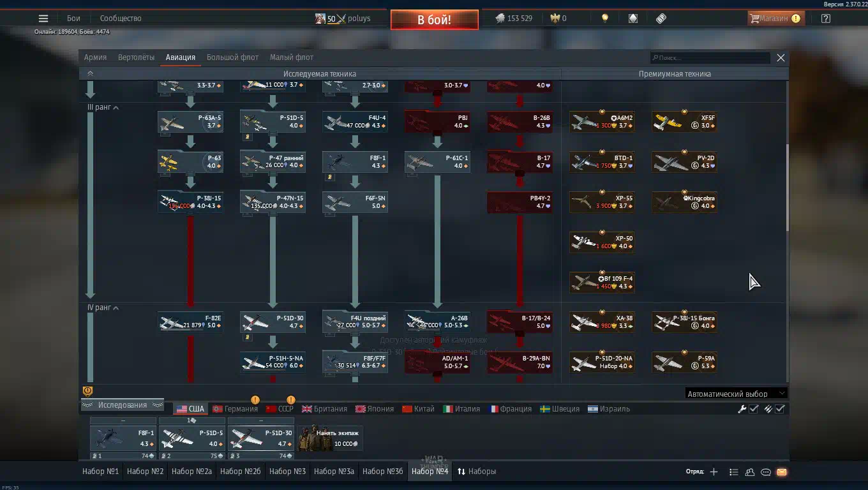Screen dimensions: 868x490
Task: Select the P-51D-5 crew slot card
Action: tap(192, 438)
